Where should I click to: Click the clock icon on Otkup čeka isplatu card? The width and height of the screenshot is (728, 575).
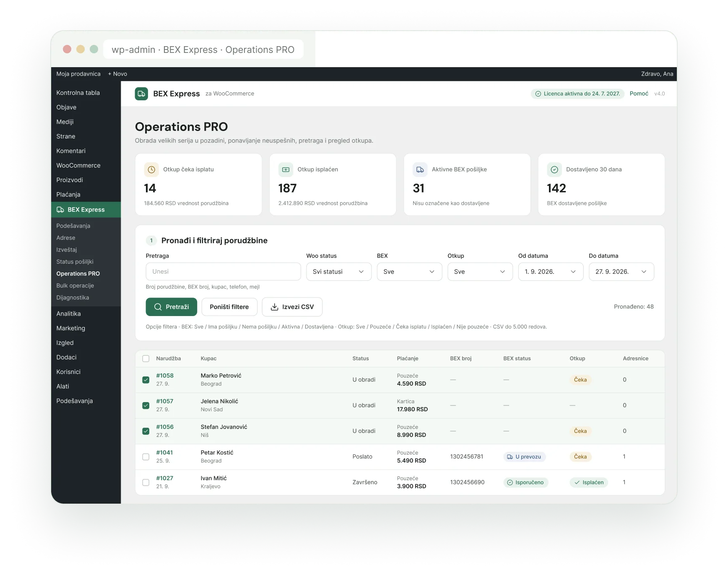[x=151, y=170]
